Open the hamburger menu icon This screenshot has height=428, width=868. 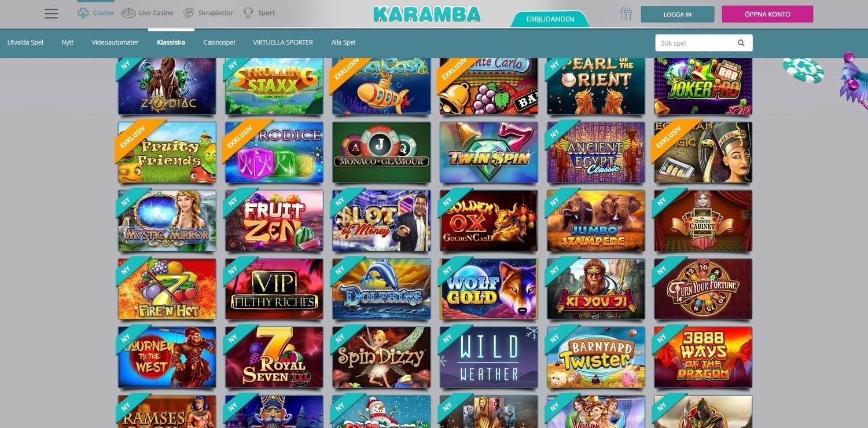pos(52,13)
